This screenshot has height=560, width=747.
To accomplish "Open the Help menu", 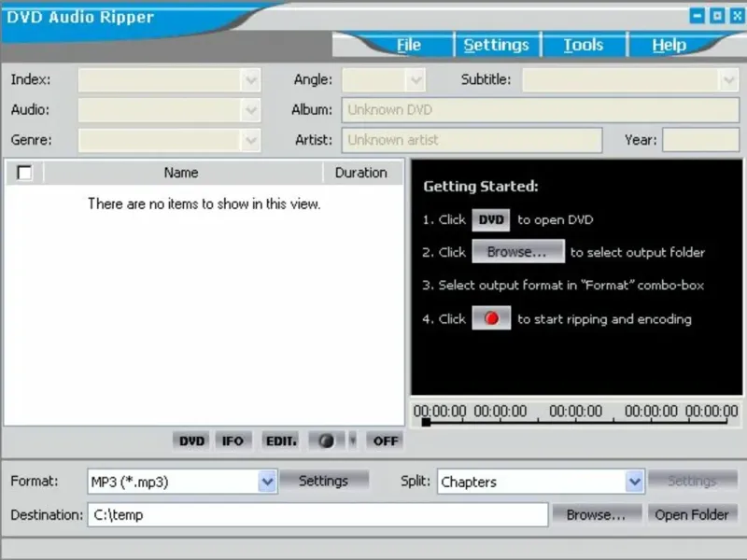I will click(669, 45).
